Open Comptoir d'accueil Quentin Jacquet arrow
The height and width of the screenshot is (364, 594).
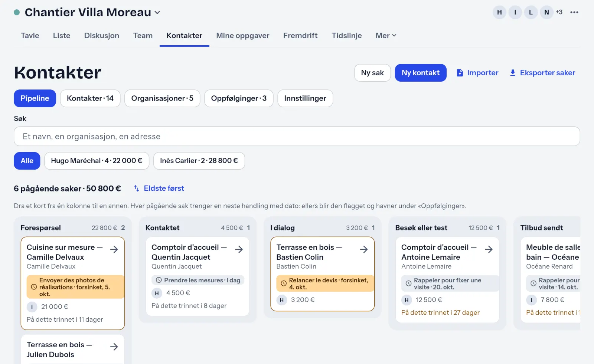239,249
